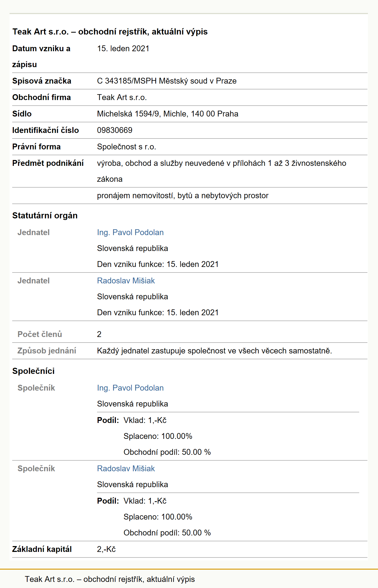Click first partner's Obchodní podíl 50.00 % text
This screenshot has width=378, height=588.
click(x=167, y=452)
